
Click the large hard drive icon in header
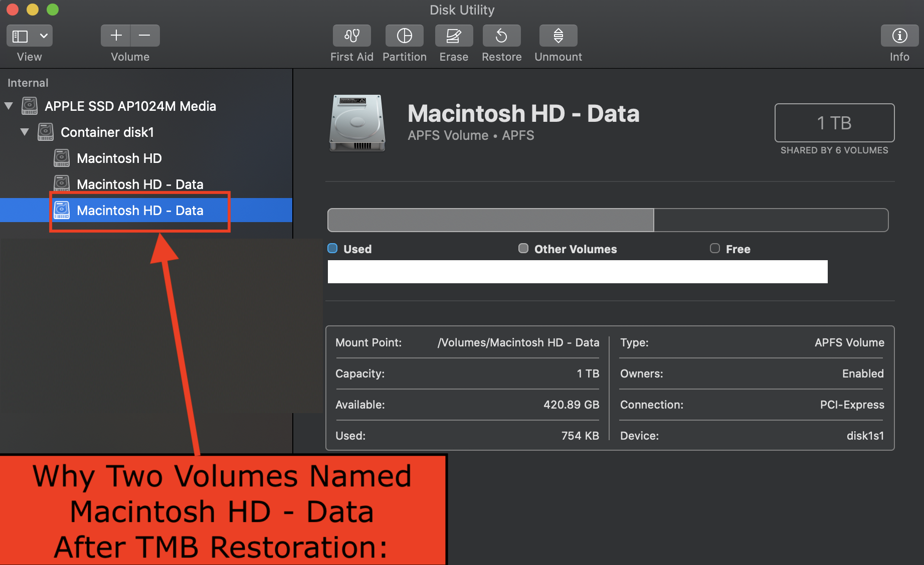coord(357,123)
